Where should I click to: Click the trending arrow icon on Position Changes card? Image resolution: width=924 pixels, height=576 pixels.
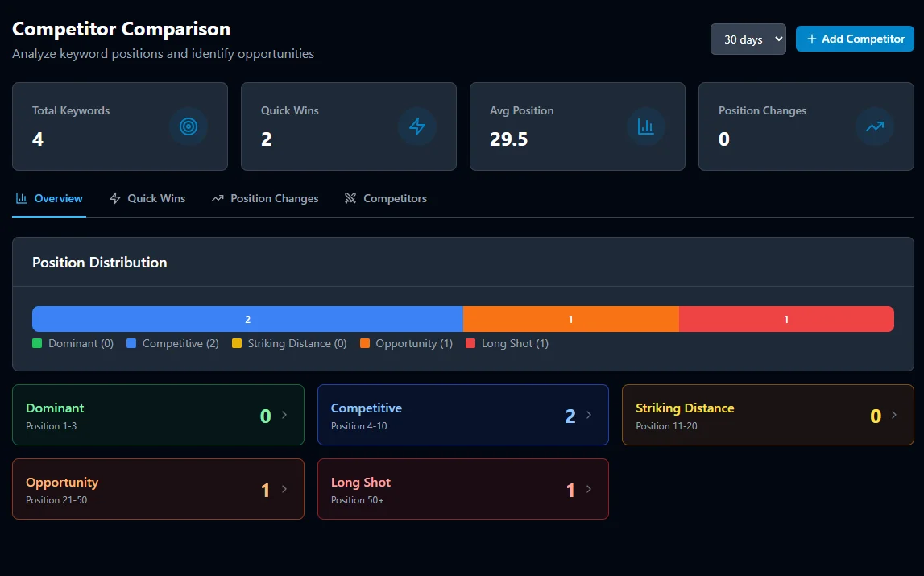[x=874, y=126]
